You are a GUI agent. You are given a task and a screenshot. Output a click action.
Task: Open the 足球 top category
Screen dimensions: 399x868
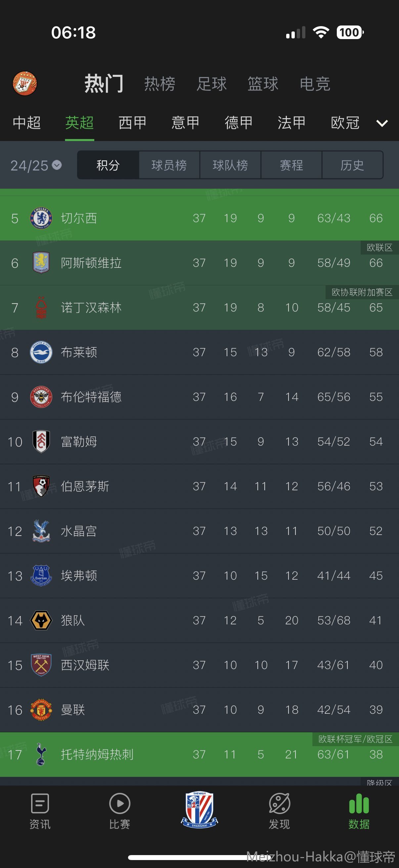pos(211,83)
